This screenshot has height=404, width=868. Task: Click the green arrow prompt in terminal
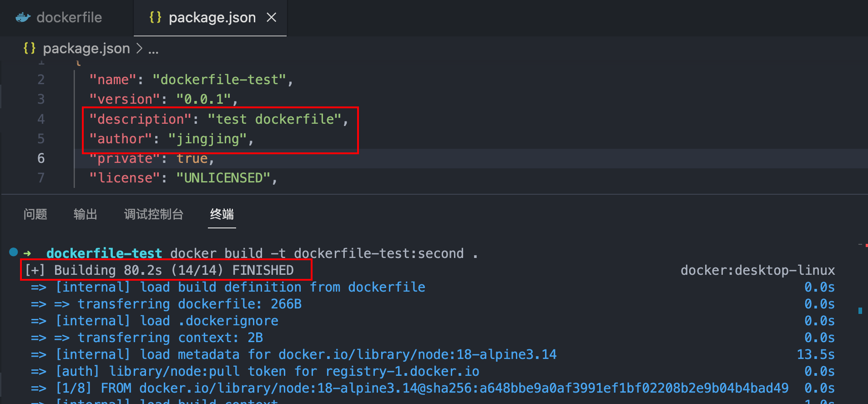point(28,253)
